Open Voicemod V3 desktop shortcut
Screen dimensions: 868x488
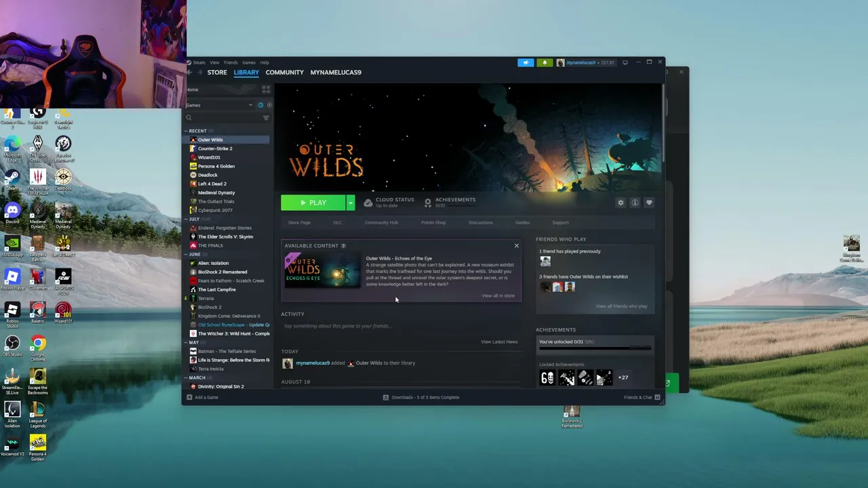tap(12, 445)
